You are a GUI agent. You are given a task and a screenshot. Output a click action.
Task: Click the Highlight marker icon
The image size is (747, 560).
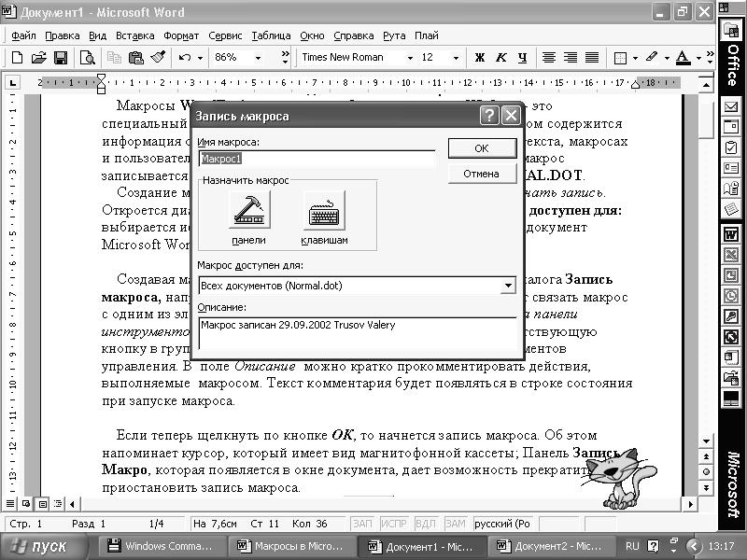point(652,58)
